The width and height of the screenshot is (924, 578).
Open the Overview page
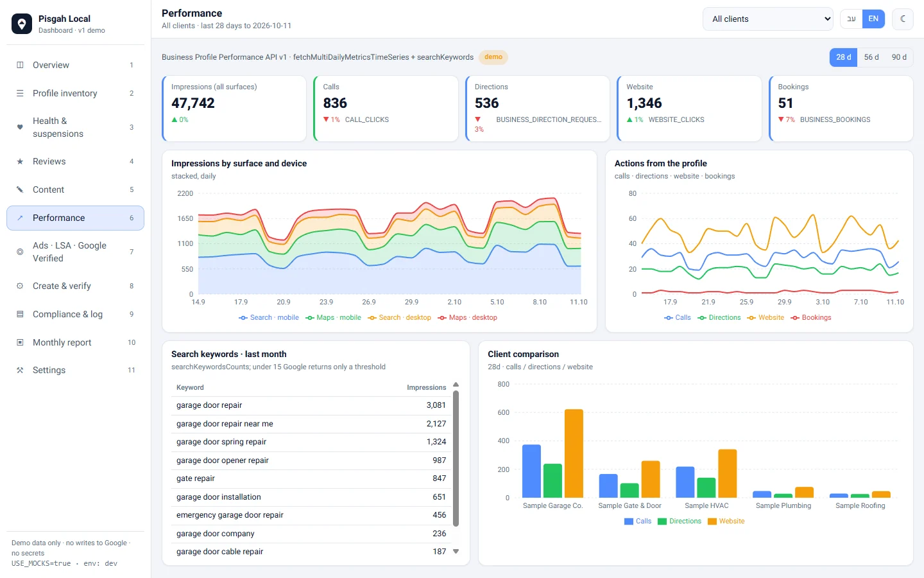[75, 65]
